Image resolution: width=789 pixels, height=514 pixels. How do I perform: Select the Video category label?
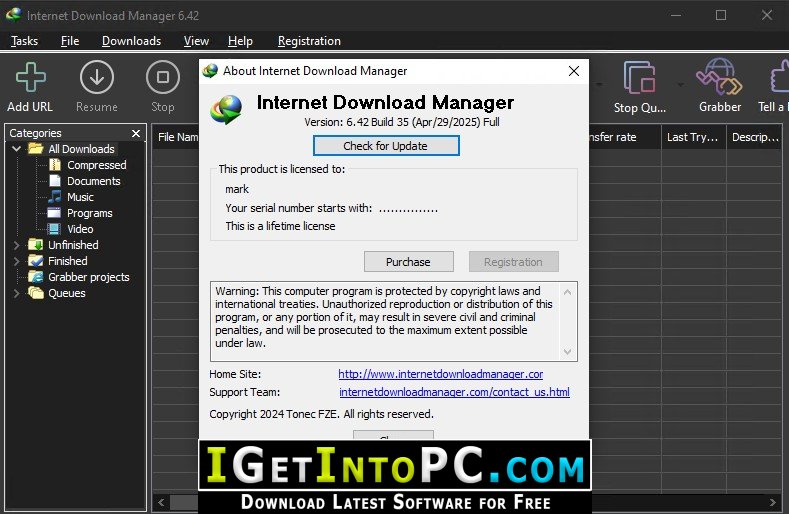point(80,229)
